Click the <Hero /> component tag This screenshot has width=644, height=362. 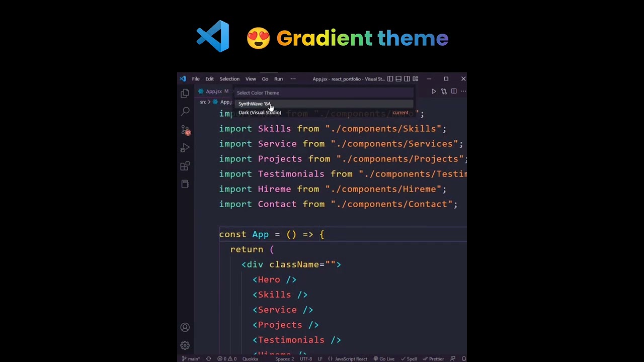pyautogui.click(x=275, y=280)
